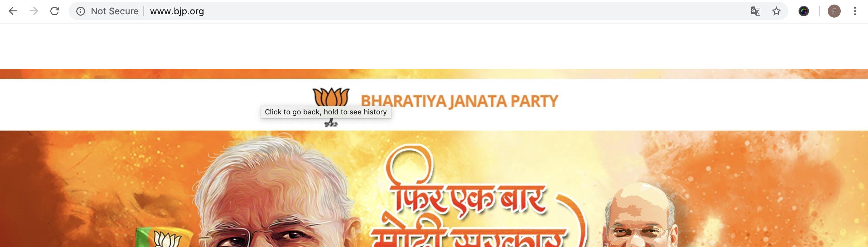Click the browser back arrow

click(x=13, y=11)
